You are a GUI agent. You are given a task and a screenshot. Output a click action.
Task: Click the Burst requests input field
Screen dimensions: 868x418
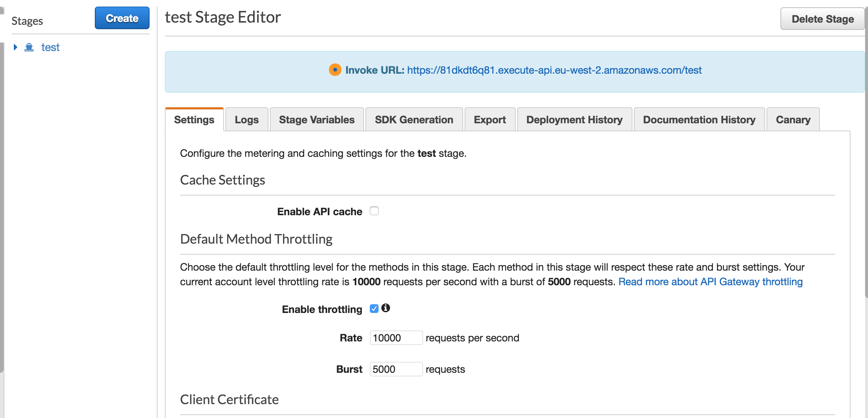click(x=396, y=369)
